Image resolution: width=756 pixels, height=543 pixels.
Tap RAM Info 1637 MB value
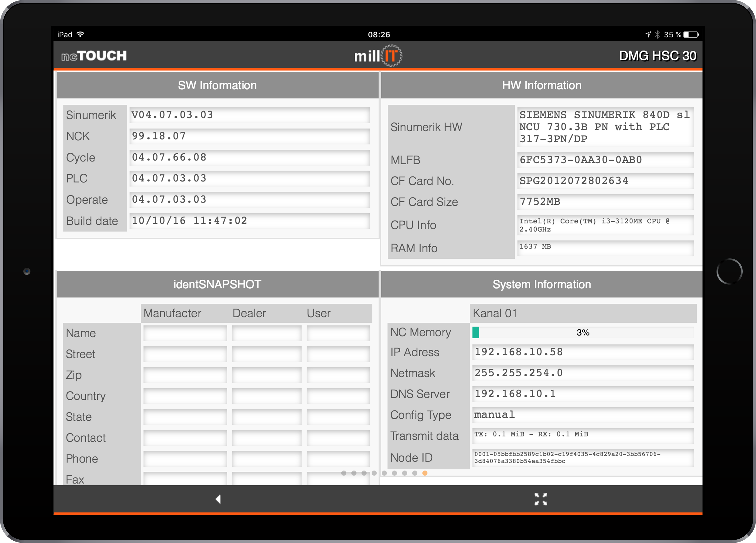(x=605, y=248)
